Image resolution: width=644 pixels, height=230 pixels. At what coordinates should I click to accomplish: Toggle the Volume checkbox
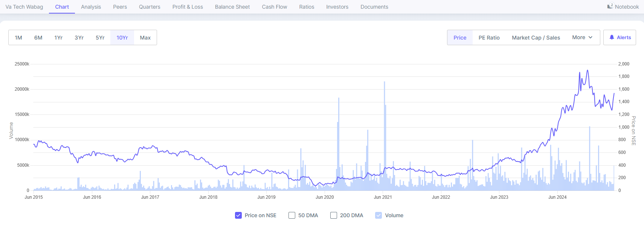[x=378, y=215]
